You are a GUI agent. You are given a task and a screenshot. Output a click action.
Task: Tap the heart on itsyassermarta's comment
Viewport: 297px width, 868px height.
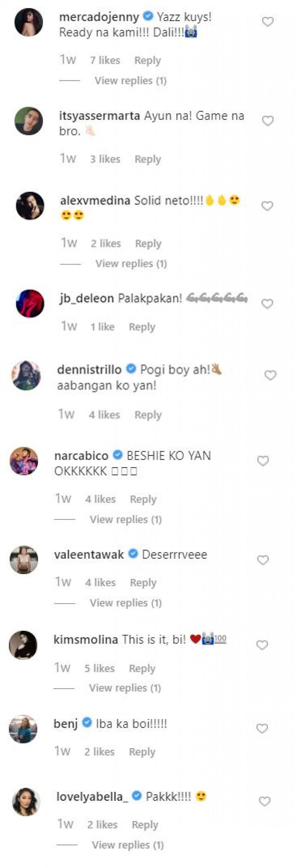click(268, 121)
